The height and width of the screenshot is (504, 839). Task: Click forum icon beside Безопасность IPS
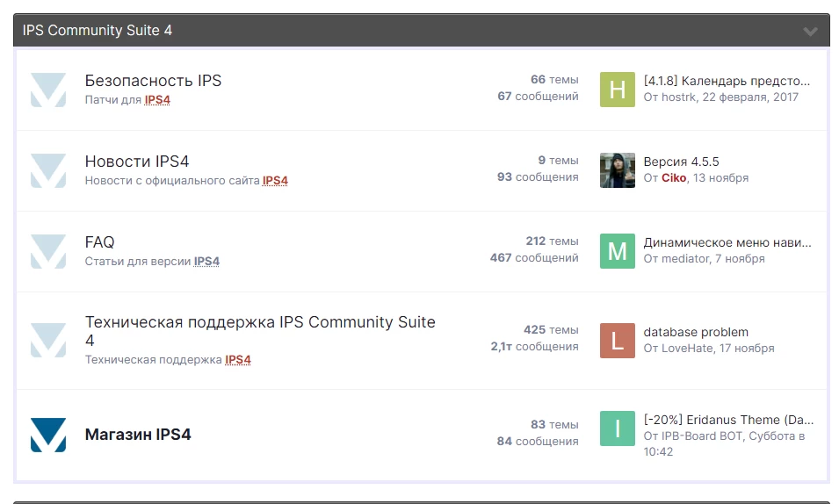48,90
